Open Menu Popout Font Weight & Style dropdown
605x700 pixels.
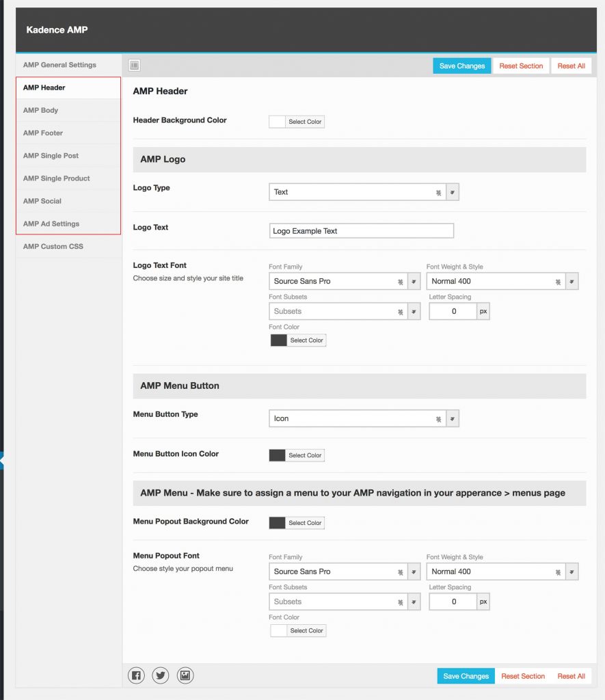(x=572, y=572)
